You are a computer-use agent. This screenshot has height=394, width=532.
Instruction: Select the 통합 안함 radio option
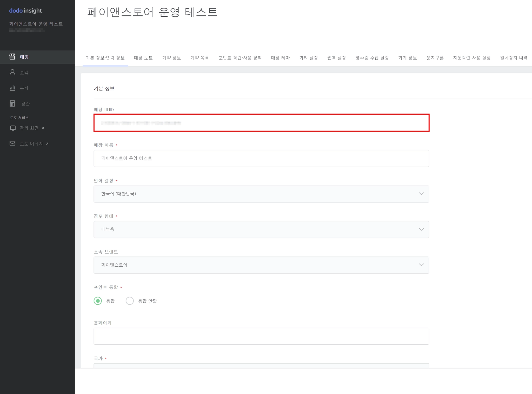coord(130,301)
